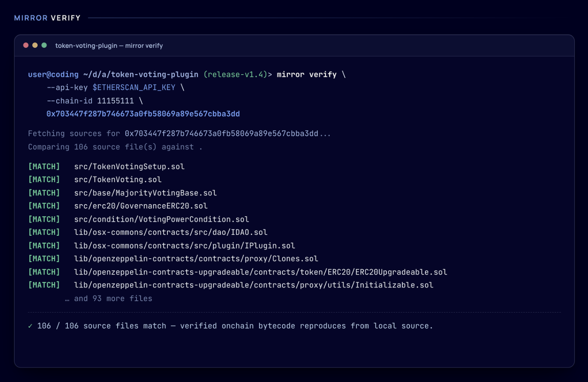Click 'src/TokenVotingSetup.sol' file path
Screen dimensions: 588x382
click(129, 167)
